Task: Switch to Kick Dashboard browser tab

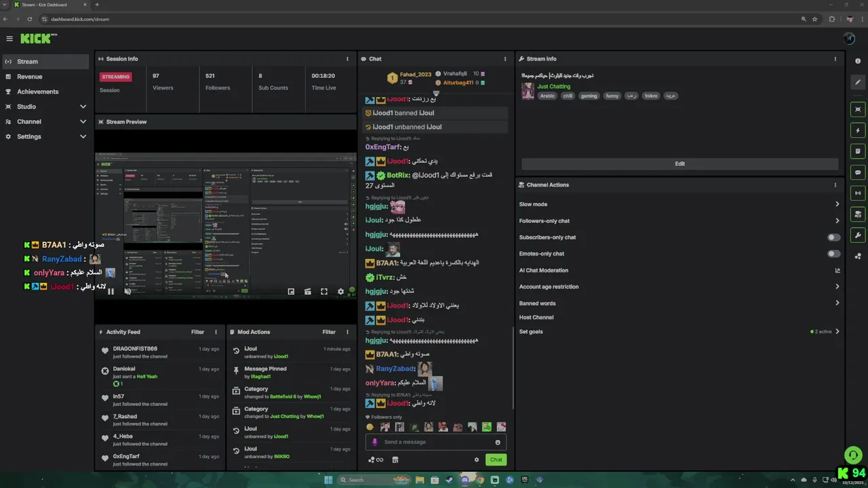Action: [49, 5]
